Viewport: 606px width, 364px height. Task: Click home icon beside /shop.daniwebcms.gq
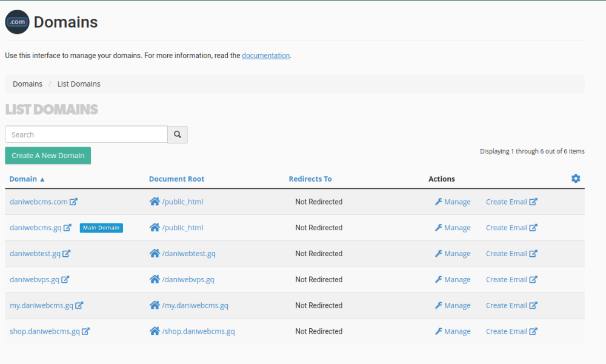pyautogui.click(x=155, y=331)
